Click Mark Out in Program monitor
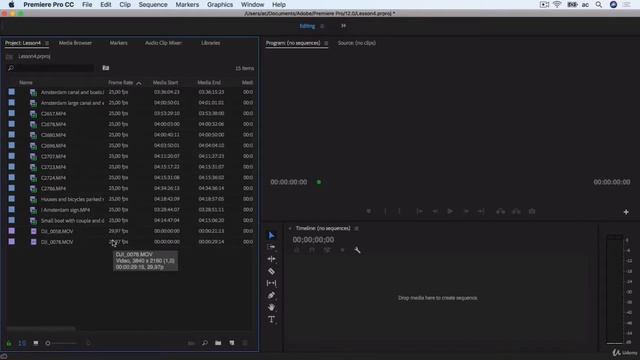This screenshot has width=640, height=360. click(x=399, y=211)
